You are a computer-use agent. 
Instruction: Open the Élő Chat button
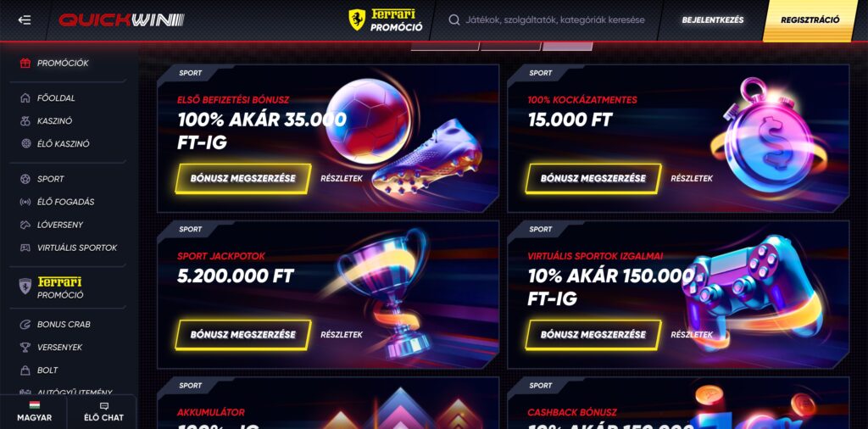[x=103, y=412]
